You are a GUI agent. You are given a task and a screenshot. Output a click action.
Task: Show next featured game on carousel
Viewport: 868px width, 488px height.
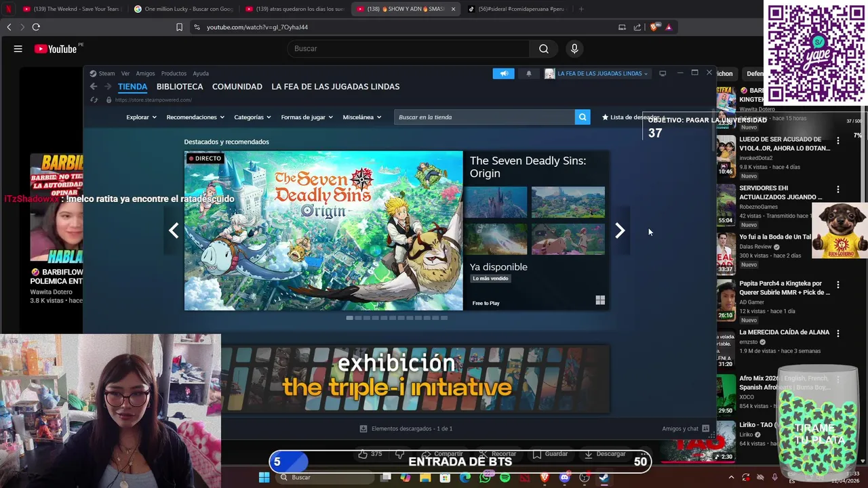pos(620,230)
